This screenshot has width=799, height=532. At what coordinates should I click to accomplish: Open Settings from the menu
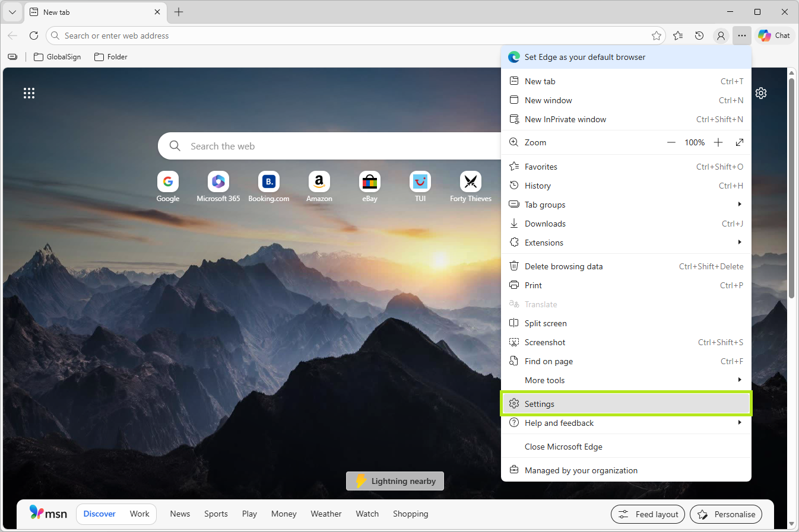[626, 404]
